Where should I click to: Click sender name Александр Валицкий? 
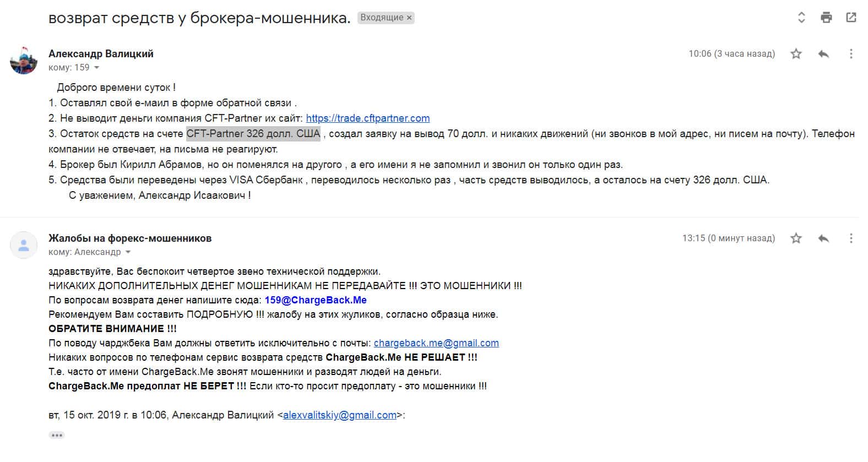(x=101, y=54)
